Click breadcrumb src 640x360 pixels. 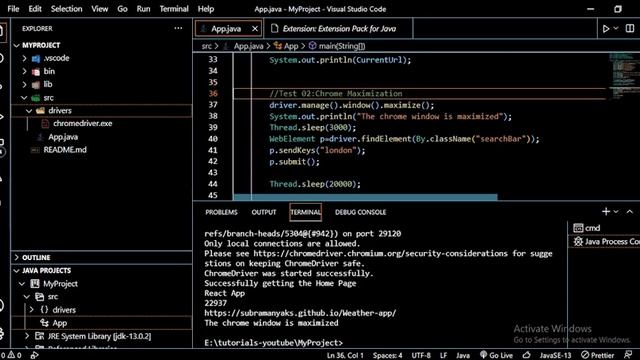click(207, 46)
